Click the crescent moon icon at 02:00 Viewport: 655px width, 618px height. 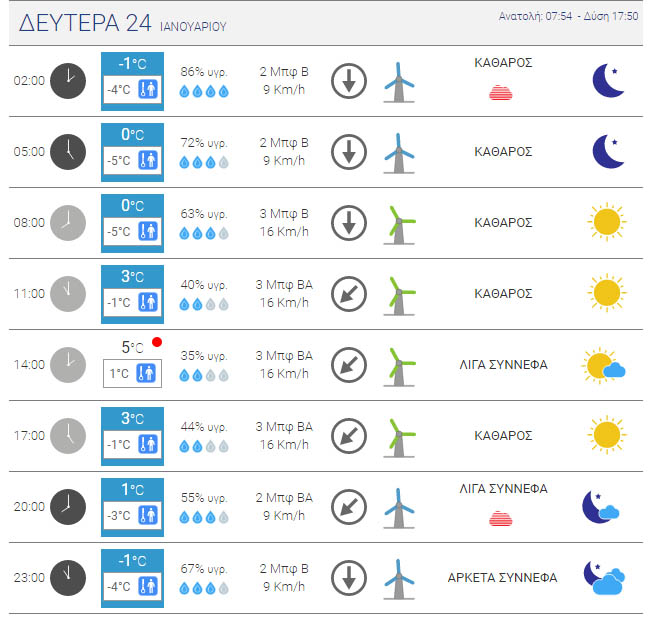607,81
